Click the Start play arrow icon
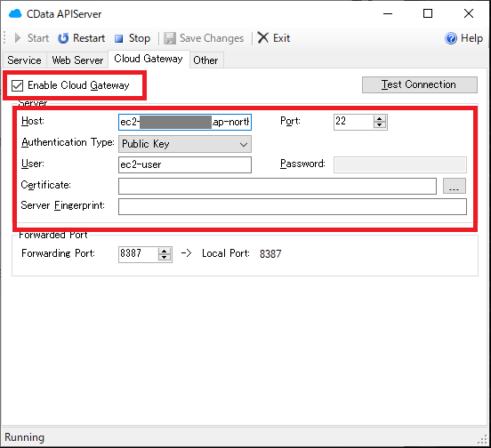491x448 pixels. (18, 38)
